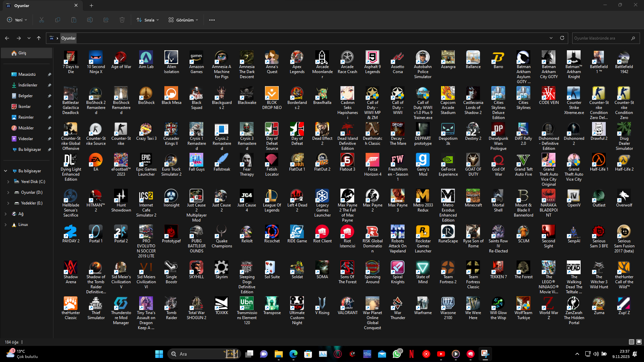Open the Görünüm view dropdown
644x362 pixels.
pyautogui.click(x=183, y=20)
